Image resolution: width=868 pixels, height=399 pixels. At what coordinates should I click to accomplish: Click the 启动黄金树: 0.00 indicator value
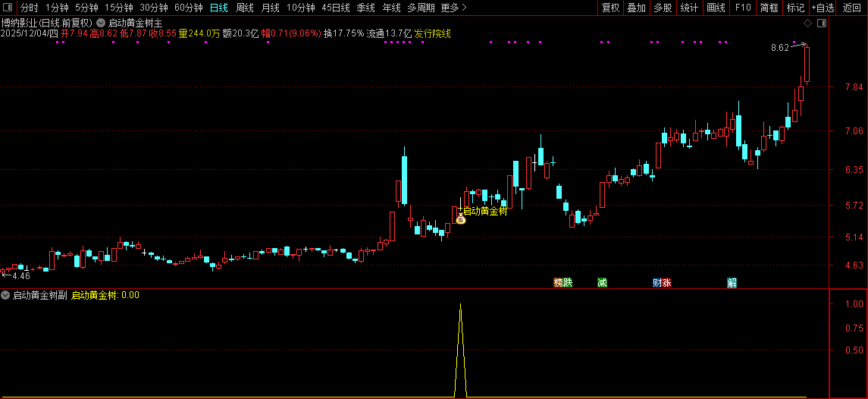(105, 295)
